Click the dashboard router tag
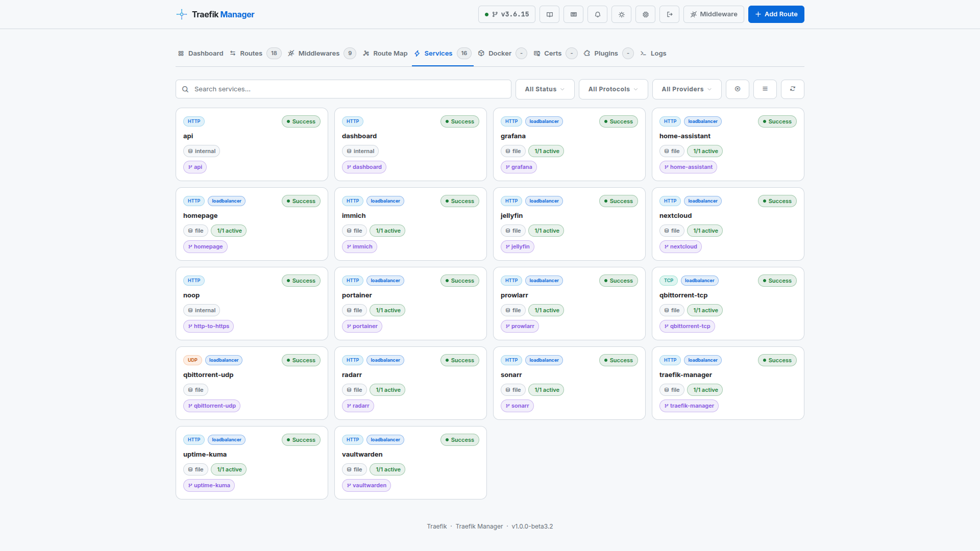The width and height of the screenshot is (980, 551). pyautogui.click(x=364, y=167)
